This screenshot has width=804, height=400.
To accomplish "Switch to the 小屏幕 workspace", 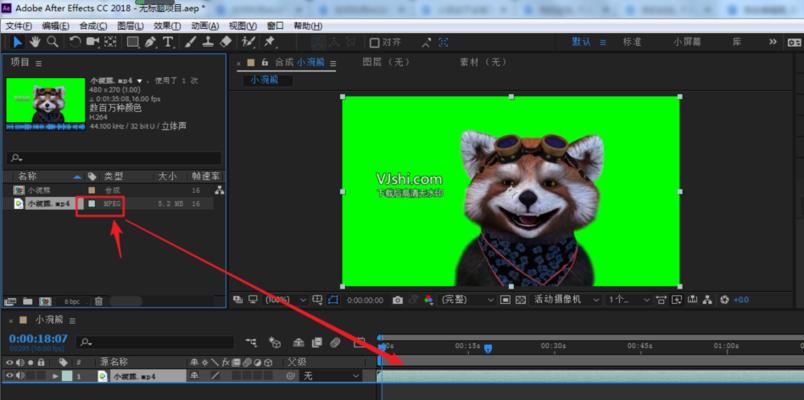I will (x=687, y=42).
